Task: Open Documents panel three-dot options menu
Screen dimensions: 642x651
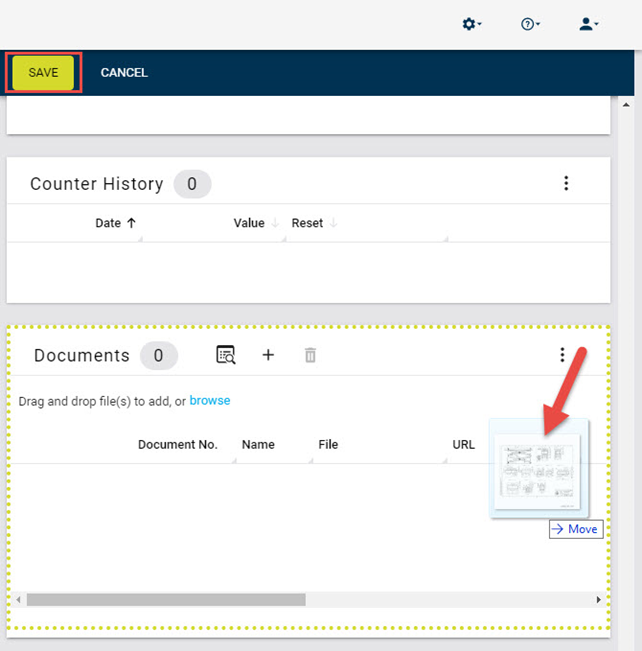Action: point(562,355)
